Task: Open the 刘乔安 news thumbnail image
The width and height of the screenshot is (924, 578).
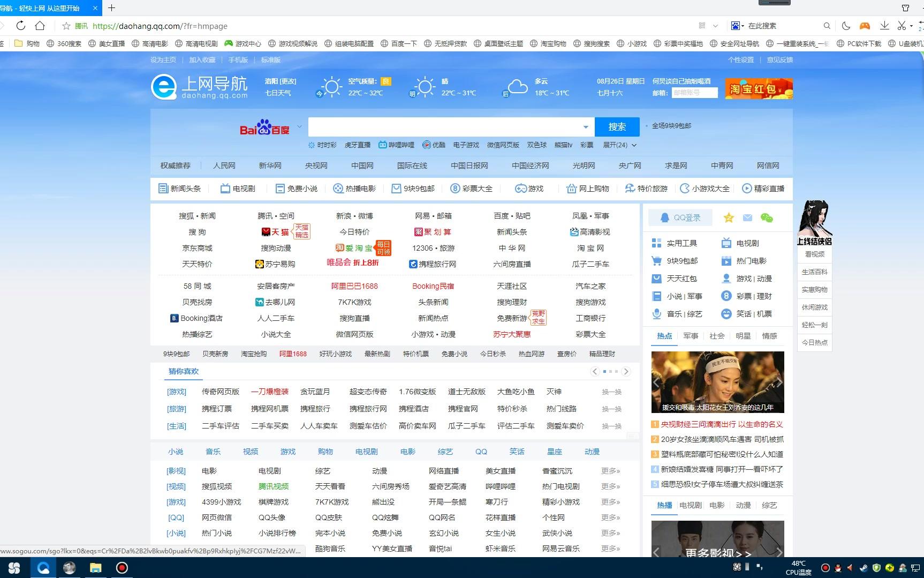Action: [718, 382]
